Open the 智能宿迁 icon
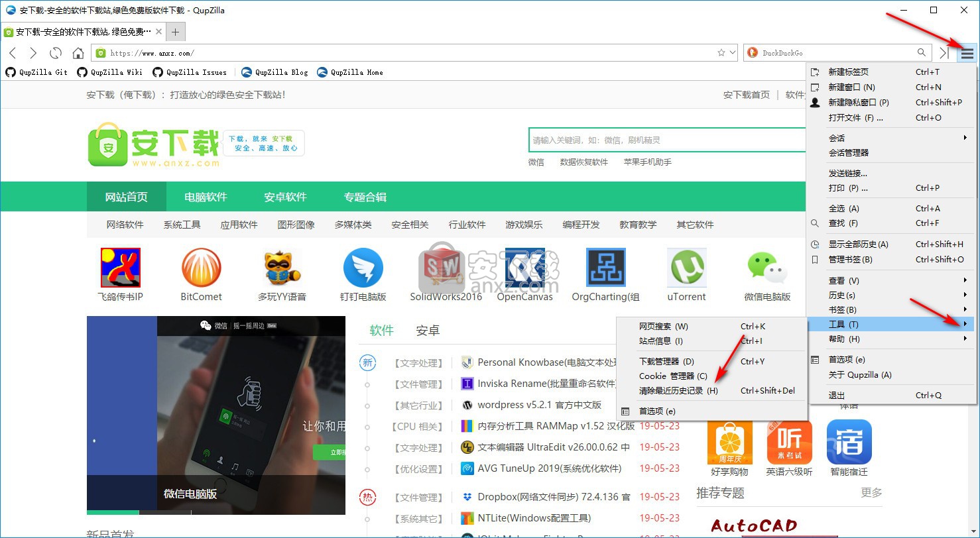Image resolution: width=980 pixels, height=538 pixels. pos(849,442)
